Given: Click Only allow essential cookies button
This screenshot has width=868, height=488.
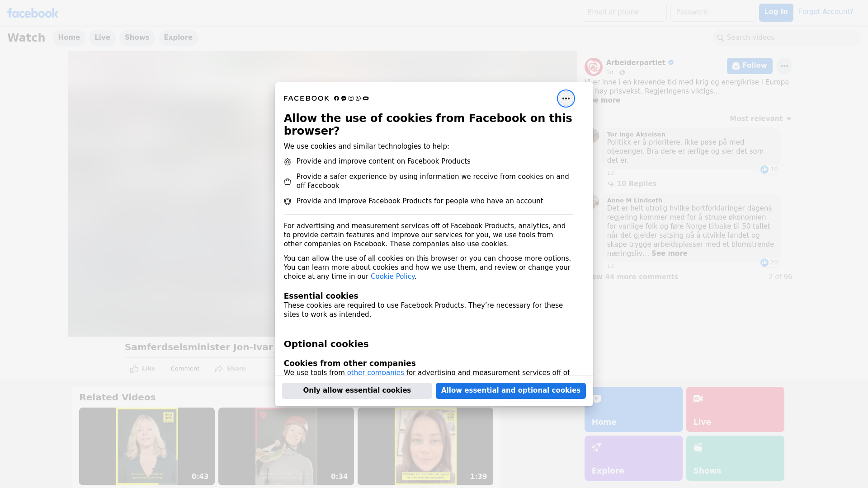Looking at the screenshot, I should coord(357,390).
